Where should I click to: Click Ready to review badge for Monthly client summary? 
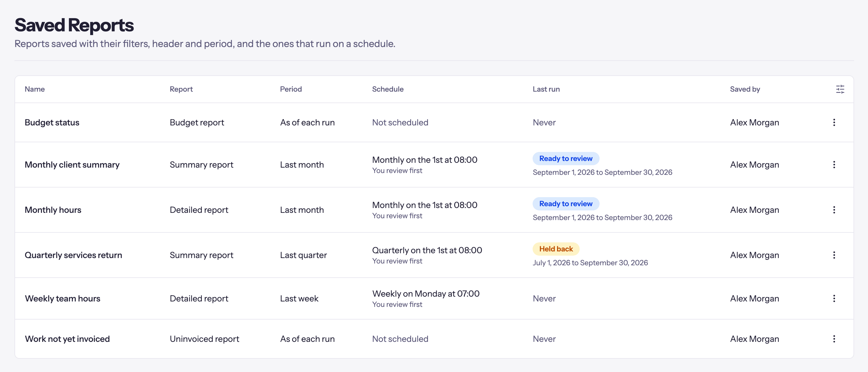pyautogui.click(x=566, y=159)
